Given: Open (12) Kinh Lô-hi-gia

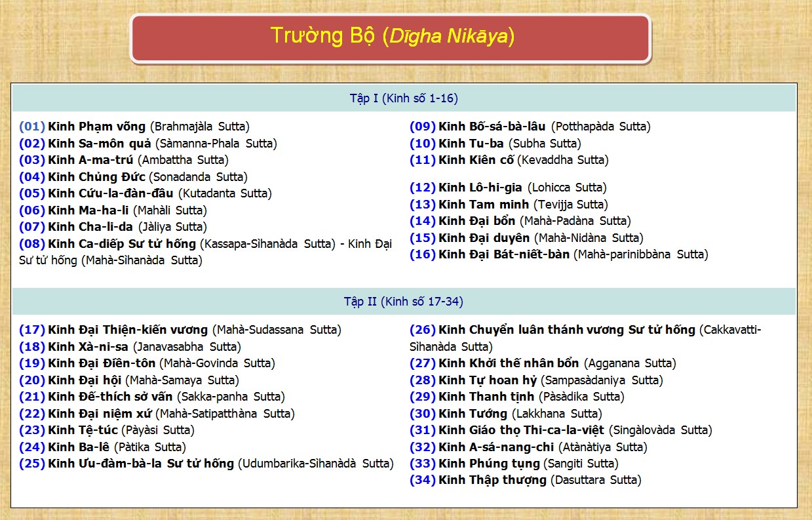Looking at the screenshot, I should coord(466,188).
